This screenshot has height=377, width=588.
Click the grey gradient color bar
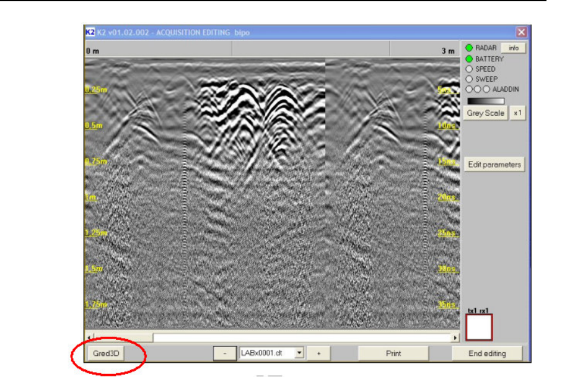tap(486, 101)
